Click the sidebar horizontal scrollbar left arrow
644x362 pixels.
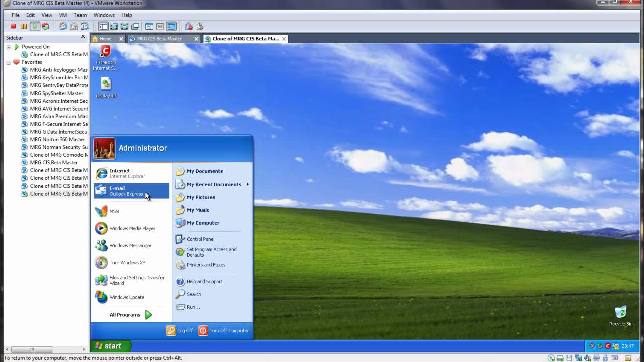(7, 350)
